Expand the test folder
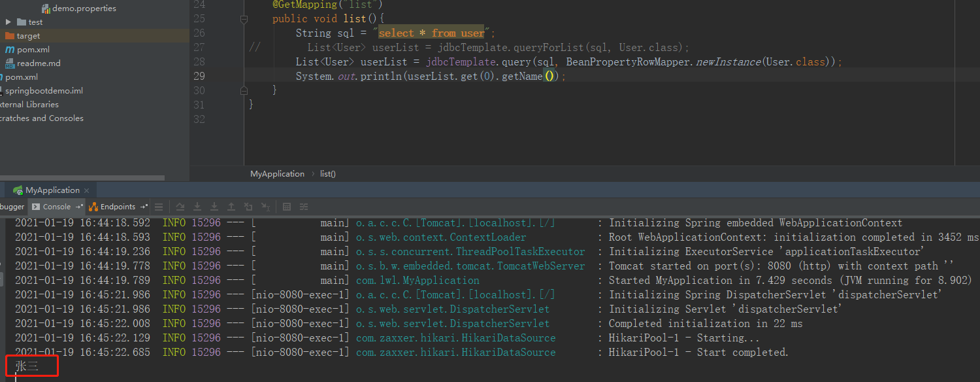 [x=8, y=22]
